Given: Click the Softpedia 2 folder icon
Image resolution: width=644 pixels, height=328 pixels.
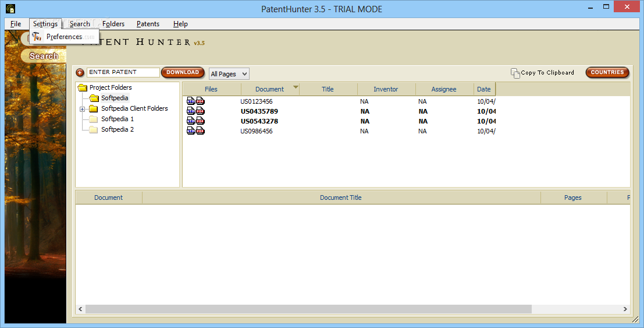Looking at the screenshot, I should click(x=94, y=130).
